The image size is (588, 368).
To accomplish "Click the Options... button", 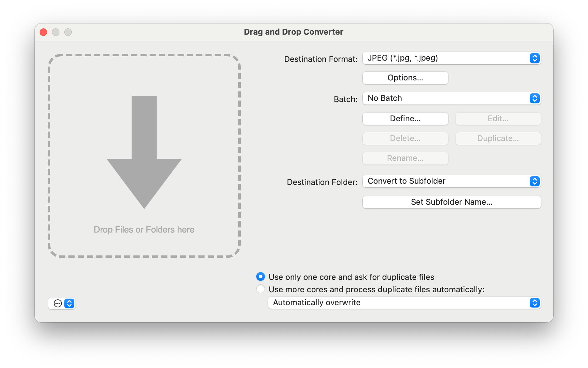I will pos(405,78).
